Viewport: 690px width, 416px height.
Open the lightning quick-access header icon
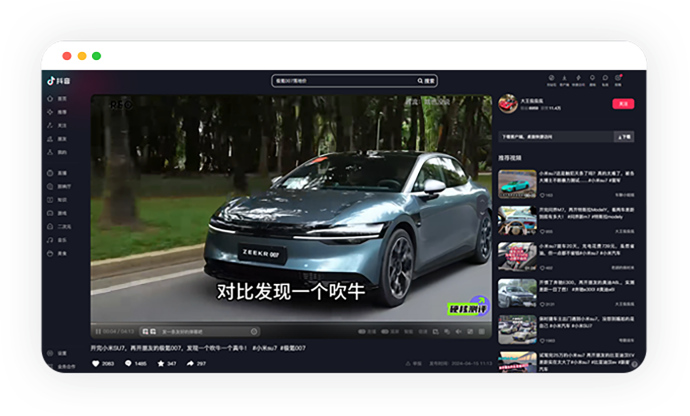coord(578,80)
